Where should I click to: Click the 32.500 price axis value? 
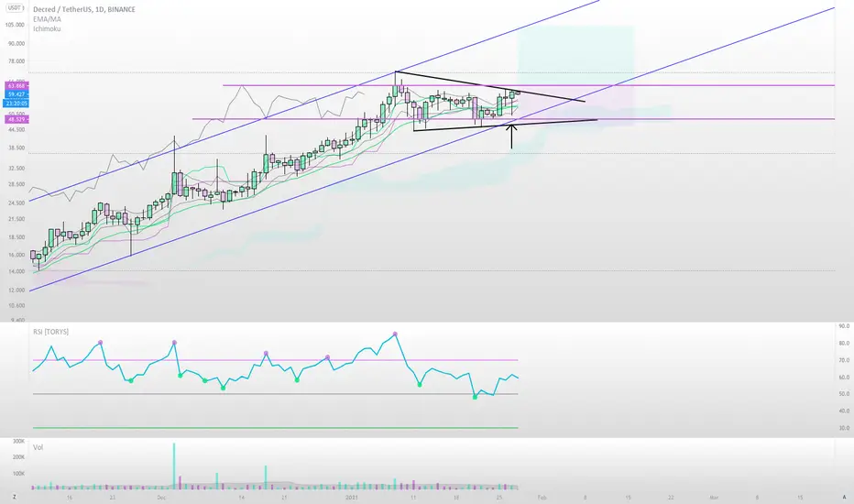click(16, 169)
